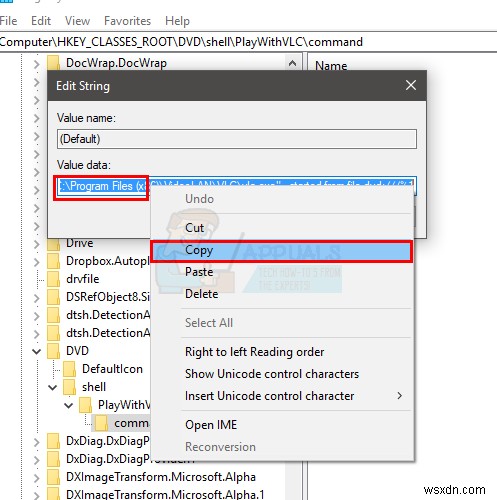Select the DSRefObject8 registry key
497x500 pixels.
point(107,297)
